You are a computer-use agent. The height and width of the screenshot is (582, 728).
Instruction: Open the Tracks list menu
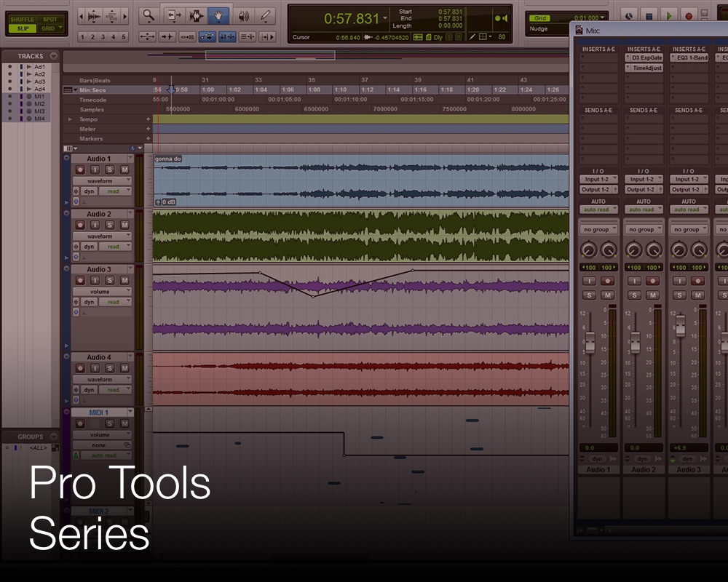[x=54, y=56]
